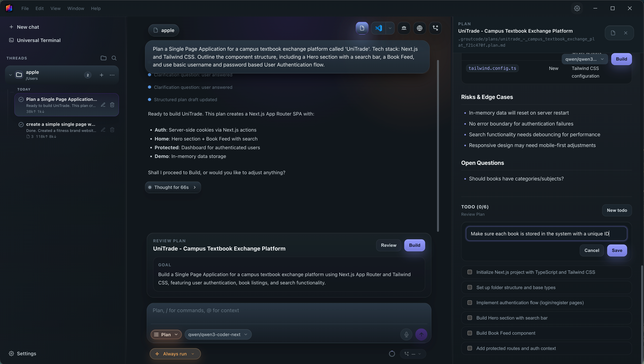This screenshot has height=364, width=644.
Task: Click the tailwind.config.ts file chip
Action: pyautogui.click(x=492, y=68)
